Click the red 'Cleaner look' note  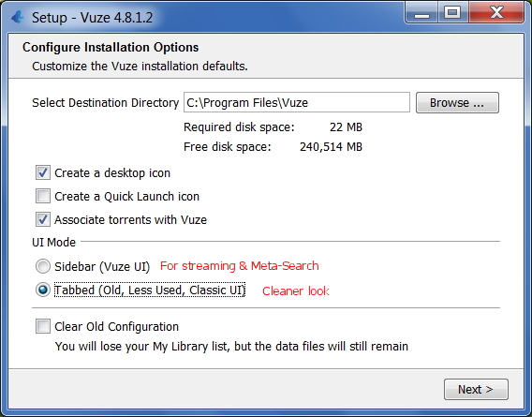296,291
